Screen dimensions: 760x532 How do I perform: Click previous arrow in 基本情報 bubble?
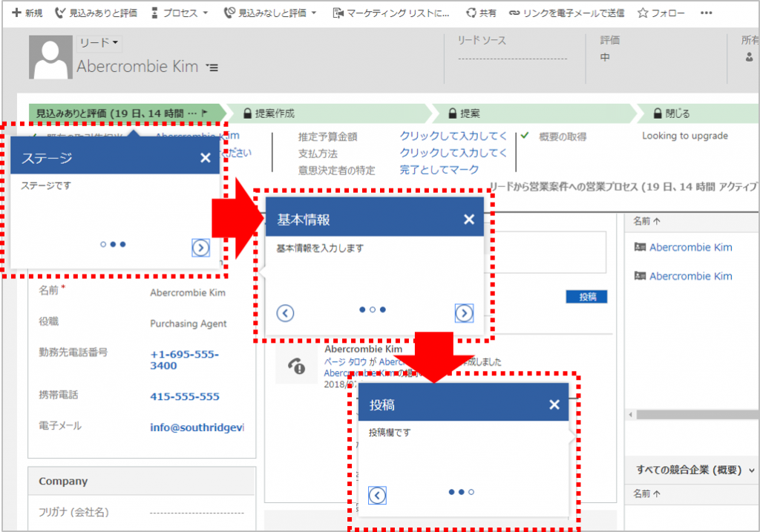(285, 313)
